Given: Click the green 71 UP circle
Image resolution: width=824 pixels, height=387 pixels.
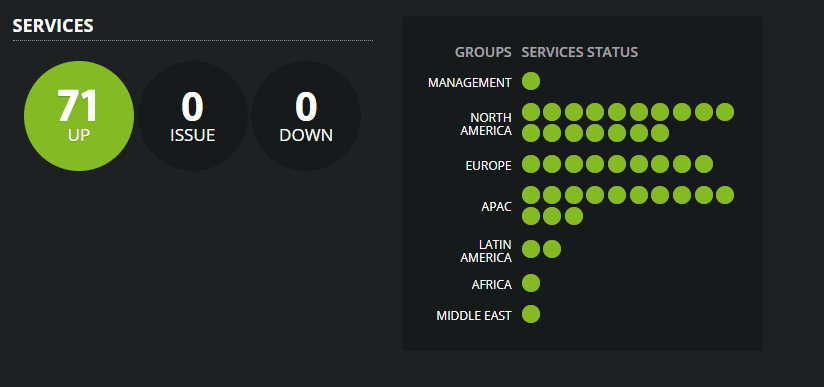Looking at the screenshot, I should pyautogui.click(x=79, y=116).
